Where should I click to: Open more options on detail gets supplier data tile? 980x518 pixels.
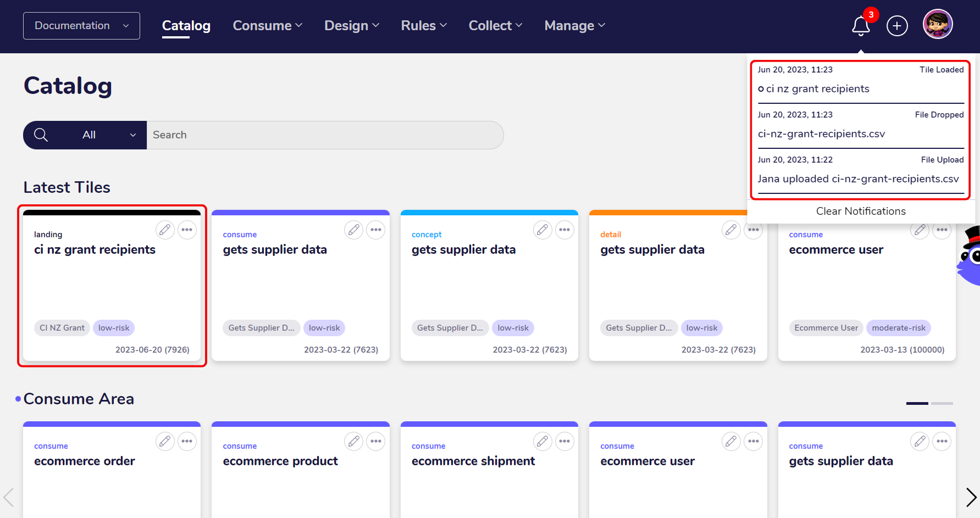point(754,230)
